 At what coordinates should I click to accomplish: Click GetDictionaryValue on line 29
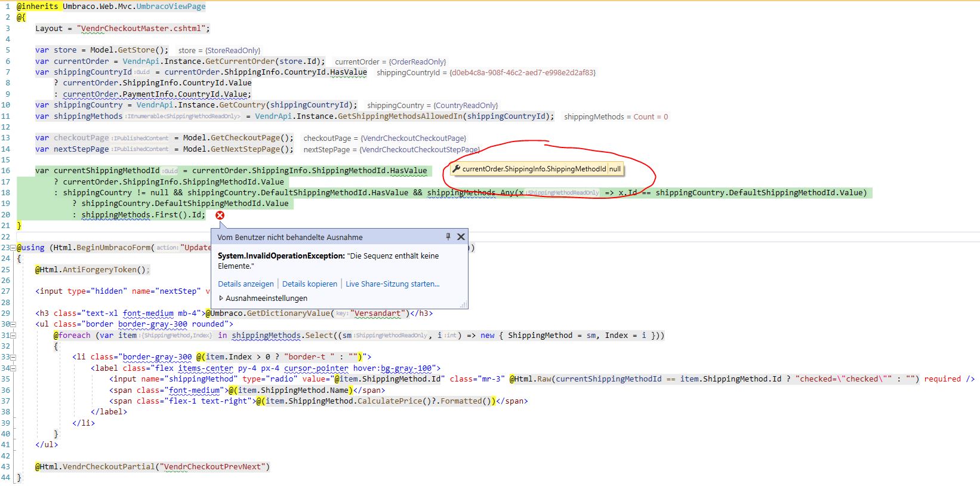tap(288, 313)
